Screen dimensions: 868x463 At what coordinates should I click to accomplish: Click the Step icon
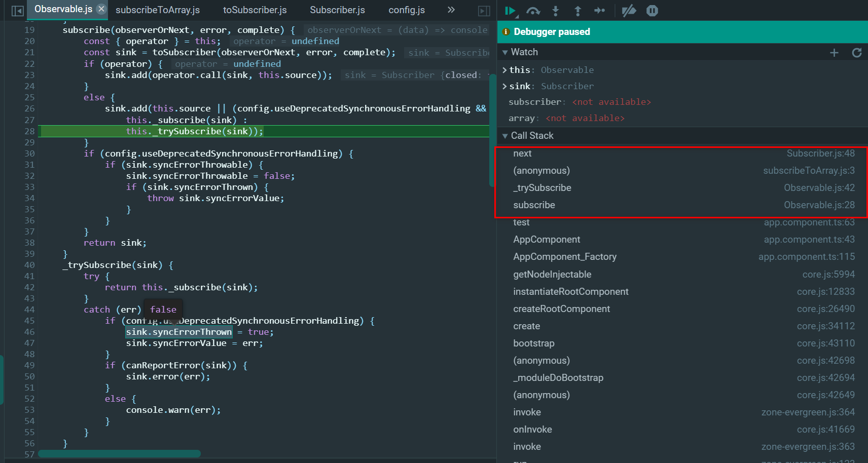pyautogui.click(x=600, y=11)
